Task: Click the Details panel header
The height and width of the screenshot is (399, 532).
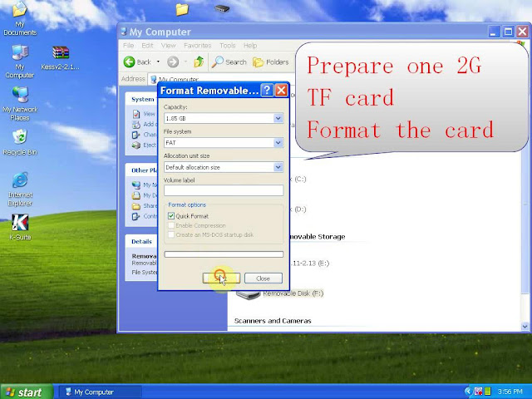Action: [x=141, y=242]
